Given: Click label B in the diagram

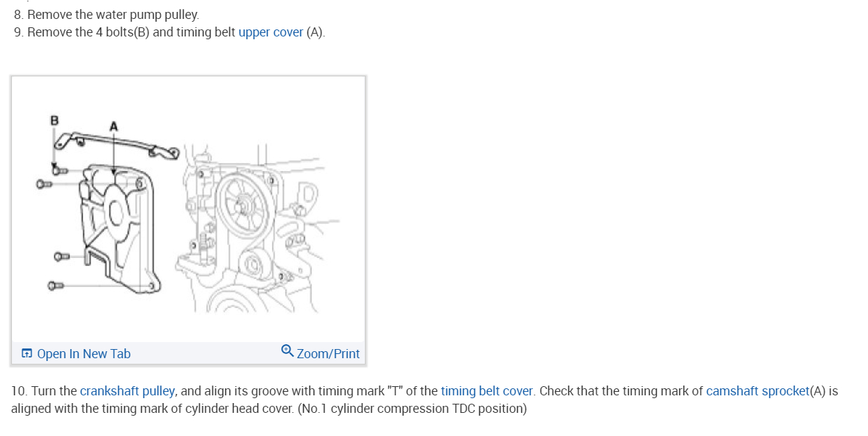Looking at the screenshot, I should pos(55,120).
